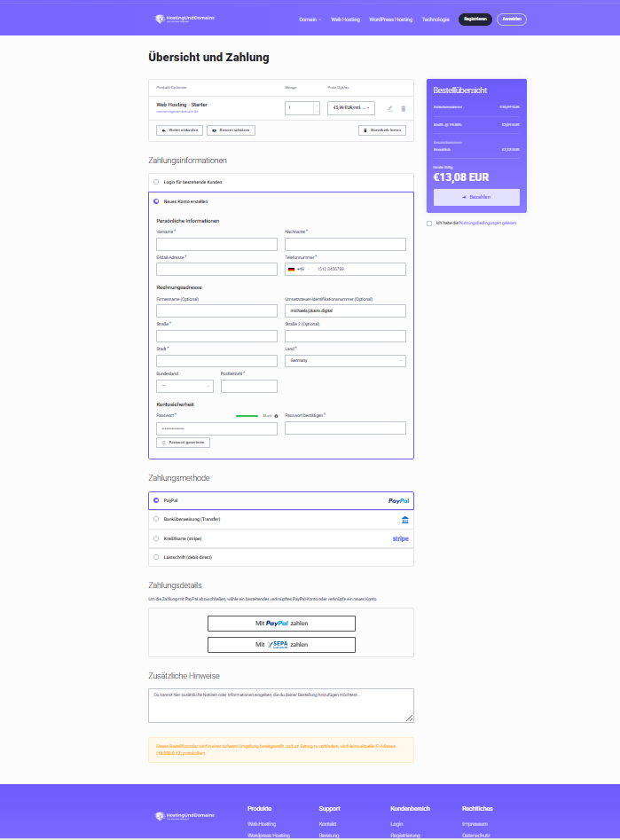Open the Land dropdown showing Germany
Screen dimensions: 620x840
click(x=345, y=361)
